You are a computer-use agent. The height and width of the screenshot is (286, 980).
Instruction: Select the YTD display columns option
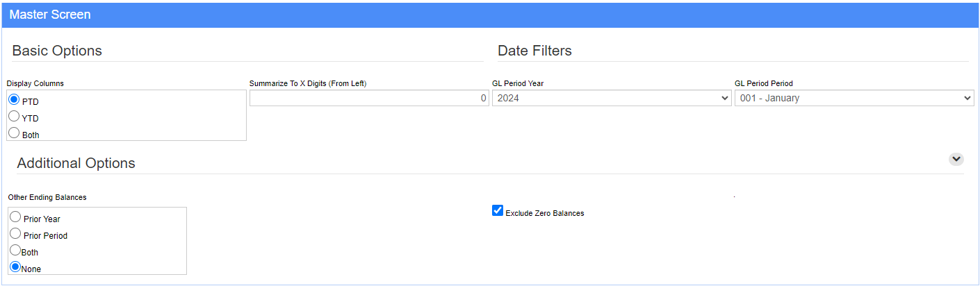tap(14, 117)
